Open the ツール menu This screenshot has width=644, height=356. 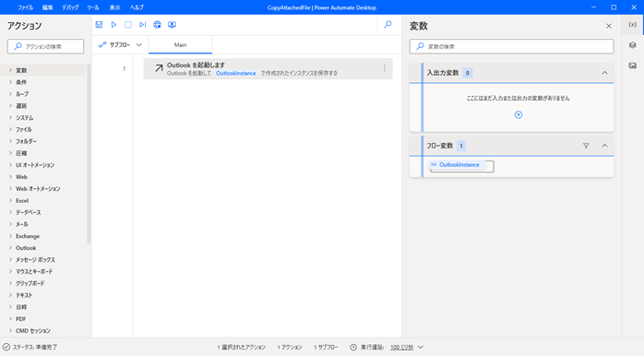coord(93,7)
